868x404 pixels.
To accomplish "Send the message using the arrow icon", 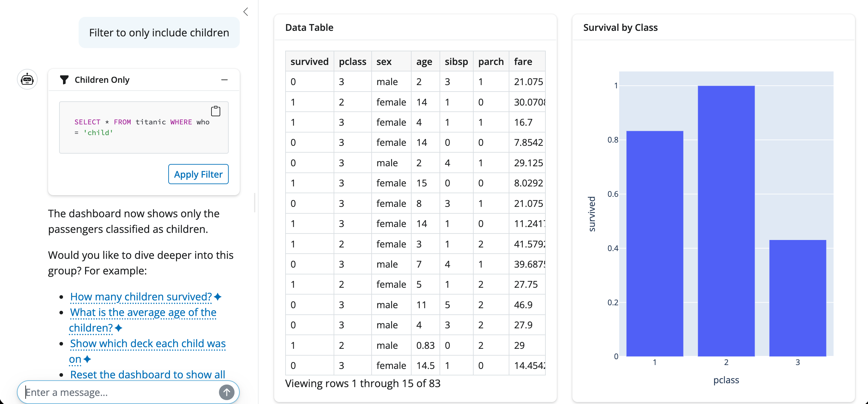I will pyautogui.click(x=226, y=392).
